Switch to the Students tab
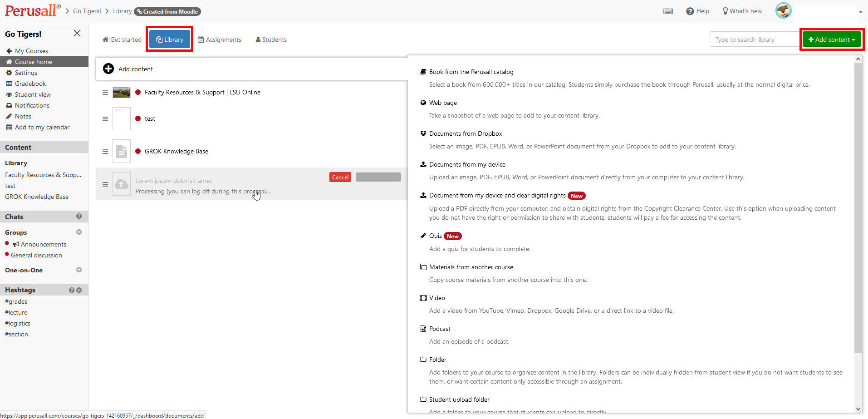Screen dimensions: 868x419 (x=271, y=39)
